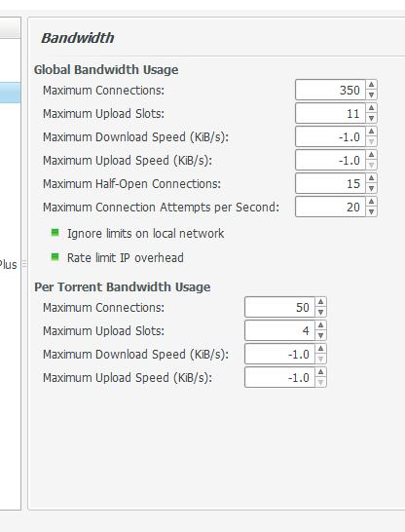Click the Maximum Half-Open Connections field showing 15
The image size is (405, 532).
click(x=330, y=183)
